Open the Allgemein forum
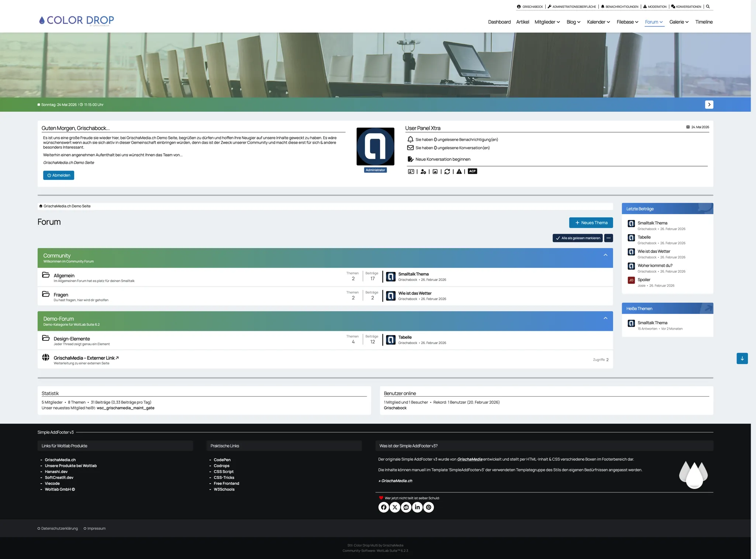The image size is (756, 559). point(64,275)
